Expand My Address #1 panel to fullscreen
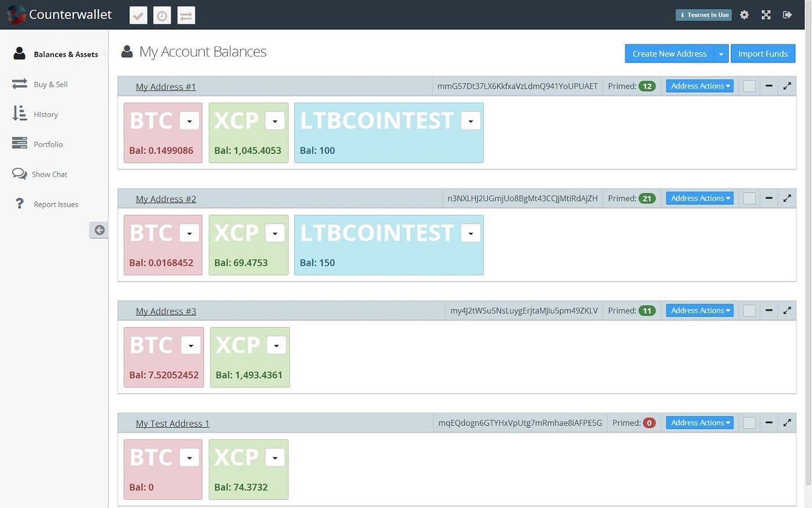812x508 pixels. pos(787,86)
